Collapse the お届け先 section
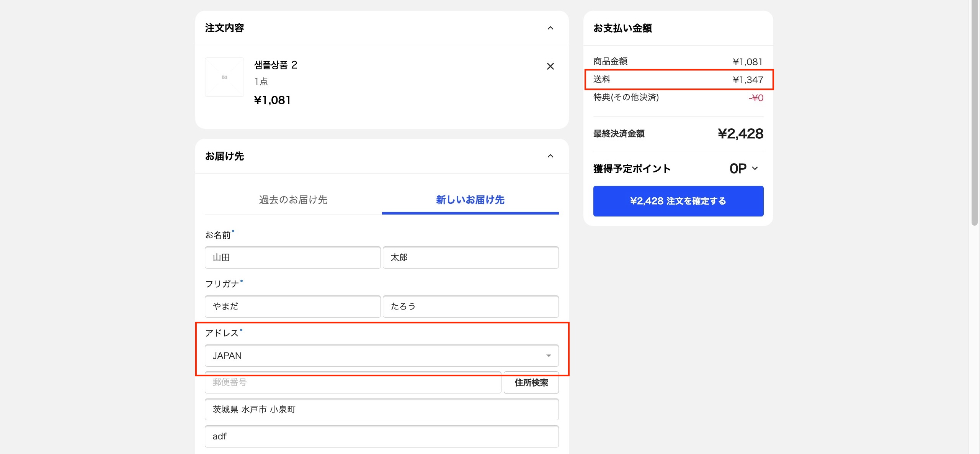This screenshot has width=980, height=454. click(550, 156)
